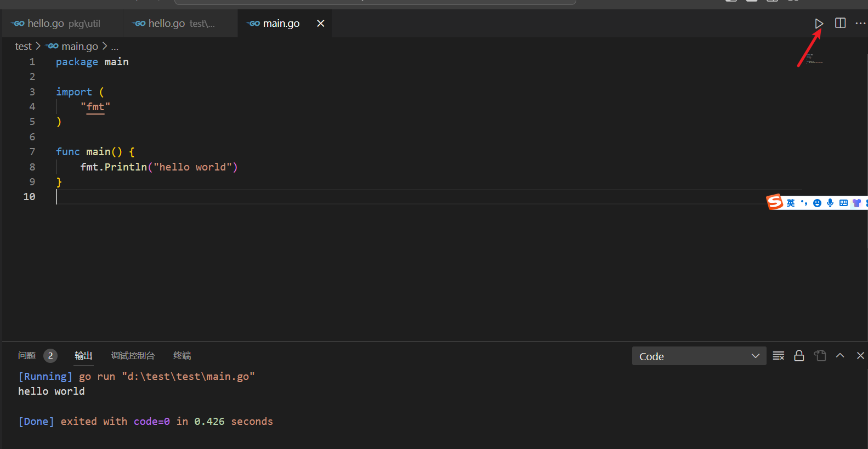868x449 pixels.
Task: Toggle Sogou Chinese/English mode 英
Action: (790, 203)
